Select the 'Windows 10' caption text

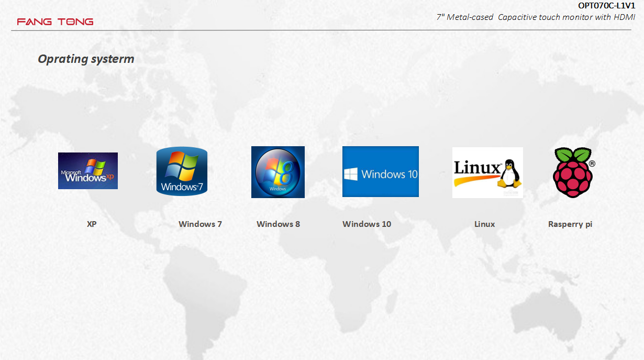pyautogui.click(x=367, y=224)
